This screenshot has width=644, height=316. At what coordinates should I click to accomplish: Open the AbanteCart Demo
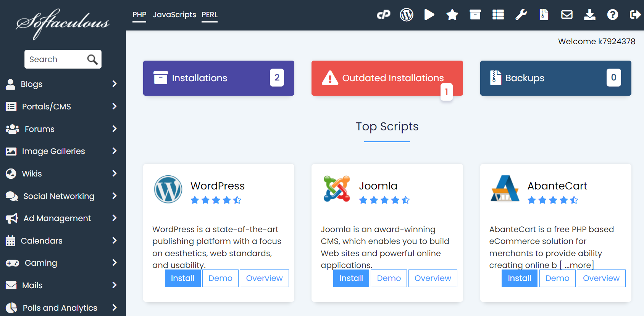(557, 278)
